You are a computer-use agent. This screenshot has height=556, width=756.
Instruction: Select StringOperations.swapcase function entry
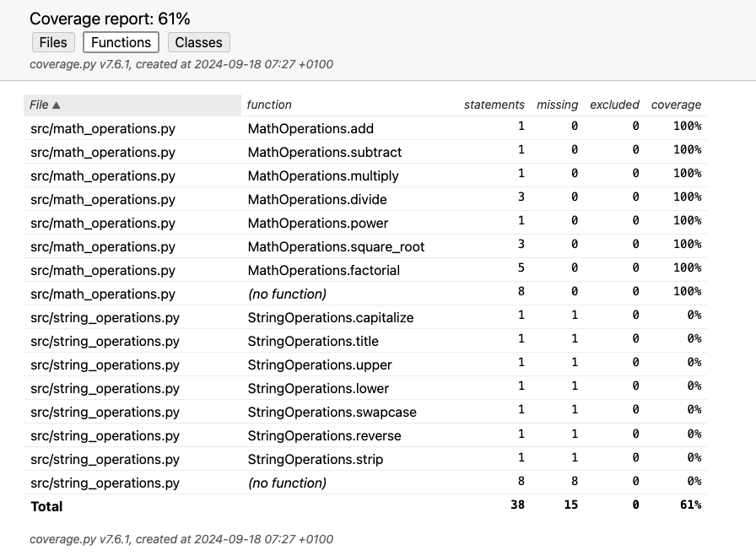tap(332, 413)
